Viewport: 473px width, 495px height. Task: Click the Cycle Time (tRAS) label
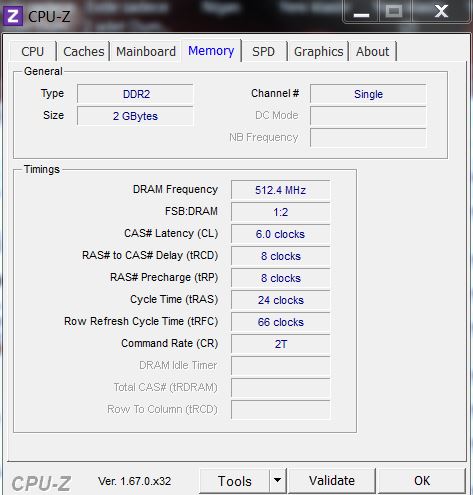pyautogui.click(x=174, y=299)
